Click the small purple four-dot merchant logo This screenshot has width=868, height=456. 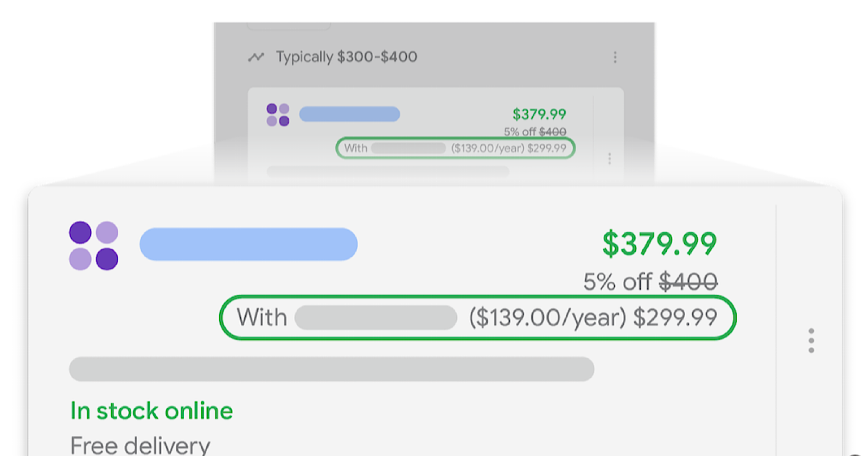278,115
